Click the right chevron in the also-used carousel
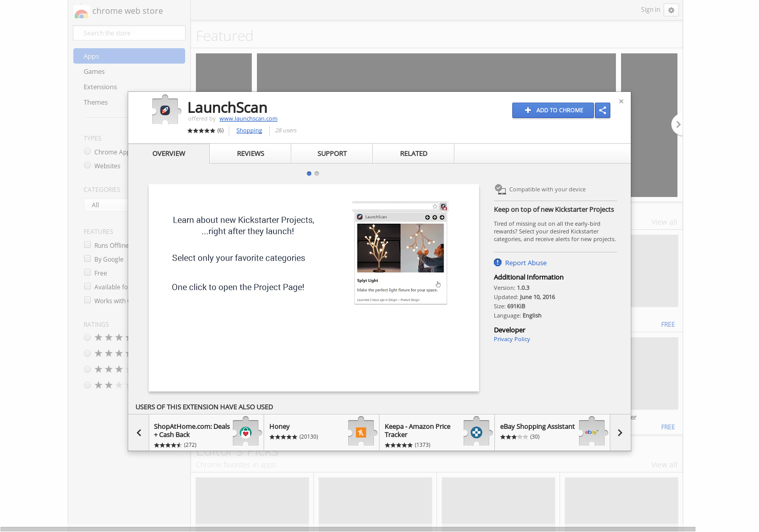This screenshot has width=759, height=532. click(x=620, y=432)
